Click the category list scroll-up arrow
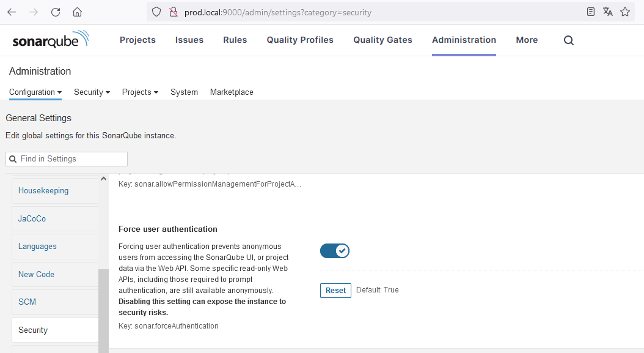This screenshot has width=644, height=353. tap(103, 179)
